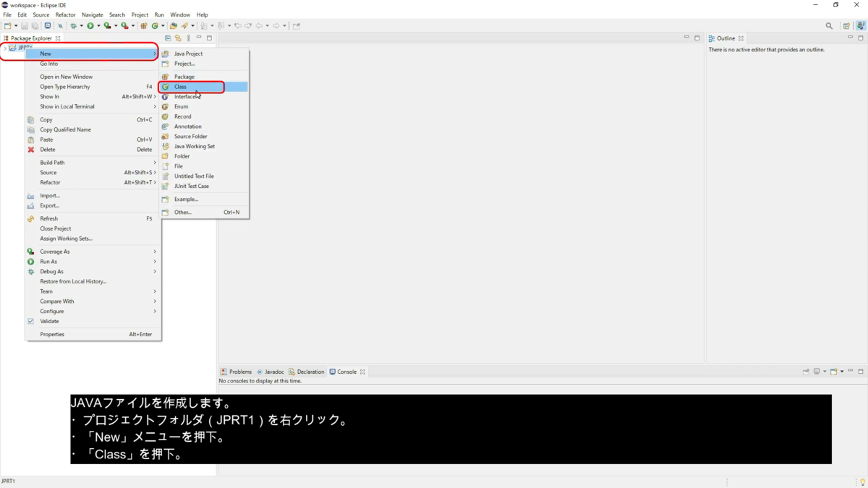This screenshot has height=488, width=868.
Task: Expand the JPRT1 project tree arrow
Action: click(x=5, y=48)
